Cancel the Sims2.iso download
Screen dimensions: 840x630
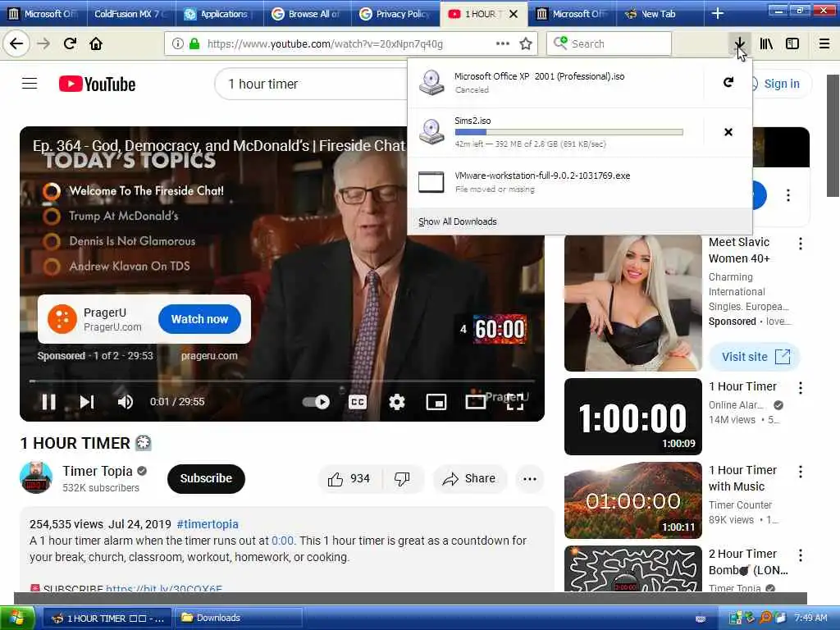coord(728,132)
